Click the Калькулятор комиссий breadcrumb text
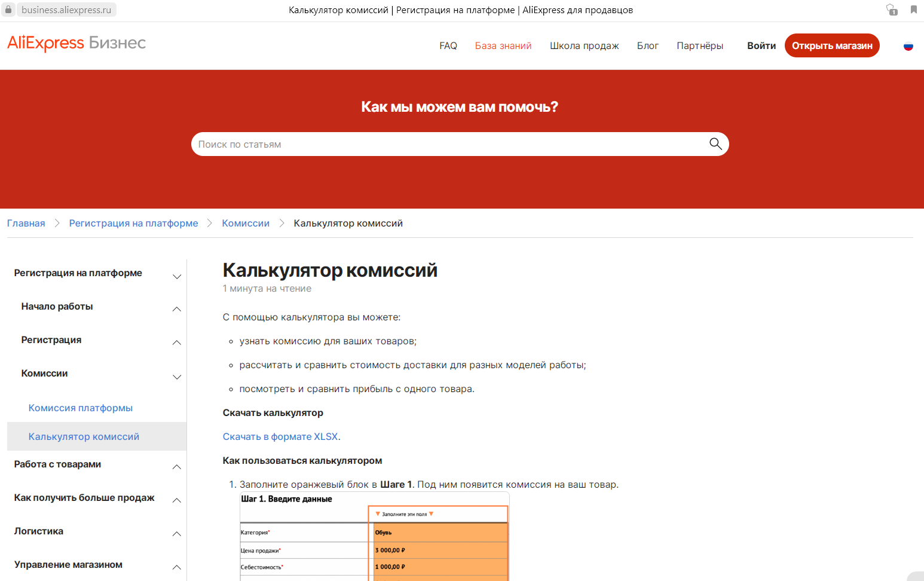 [348, 223]
